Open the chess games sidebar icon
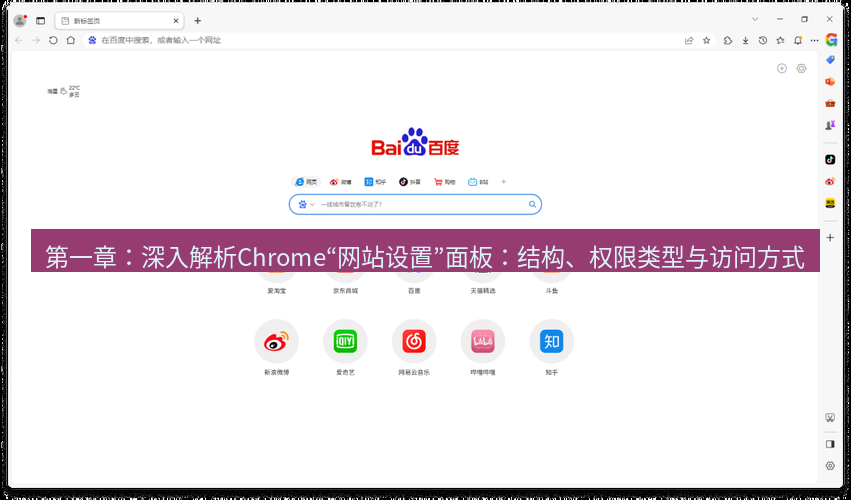This screenshot has height=500, width=851. tap(830, 125)
